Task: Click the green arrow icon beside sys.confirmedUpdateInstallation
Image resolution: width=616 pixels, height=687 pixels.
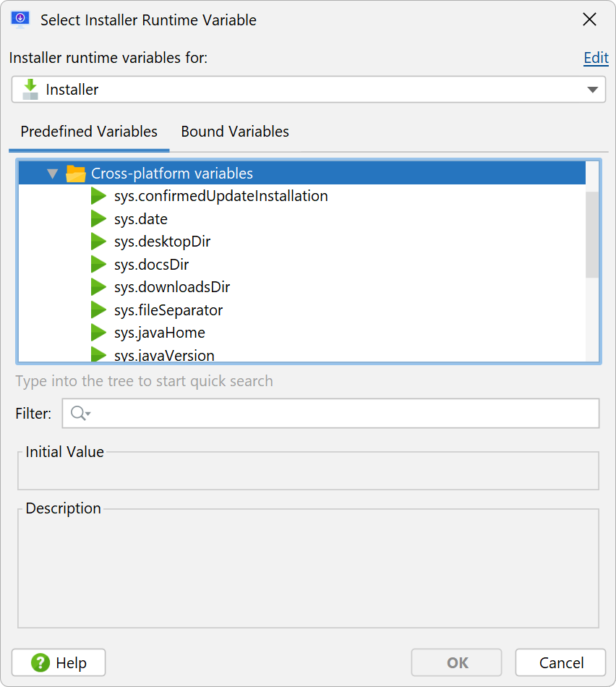Action: coord(98,196)
